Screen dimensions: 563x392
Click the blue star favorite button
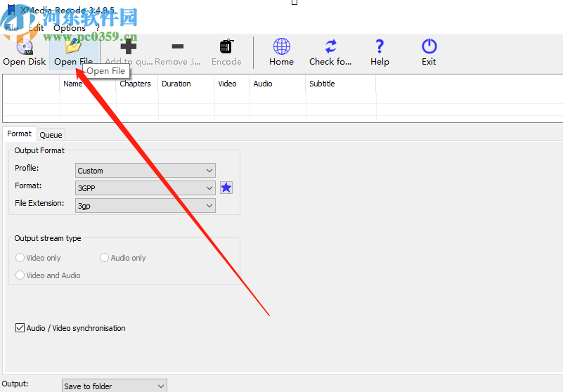coord(226,188)
